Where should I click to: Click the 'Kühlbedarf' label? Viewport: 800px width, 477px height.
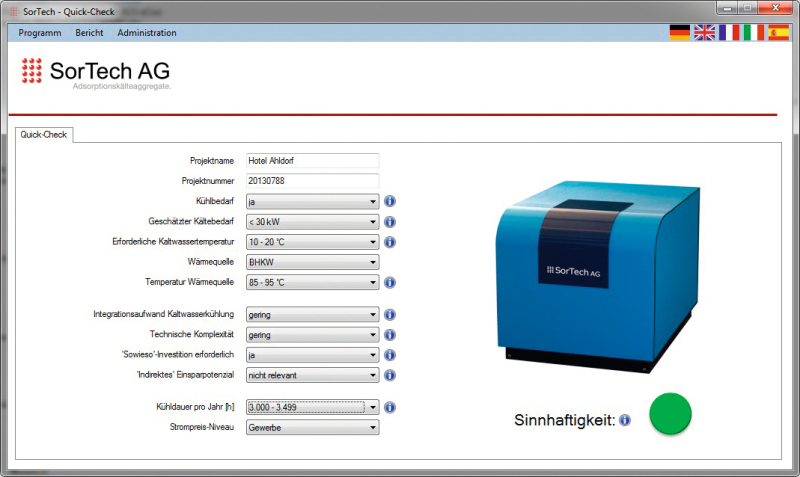[x=215, y=201]
